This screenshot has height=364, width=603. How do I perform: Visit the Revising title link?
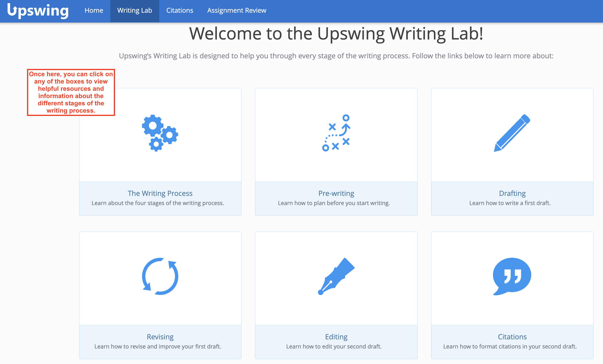click(160, 336)
